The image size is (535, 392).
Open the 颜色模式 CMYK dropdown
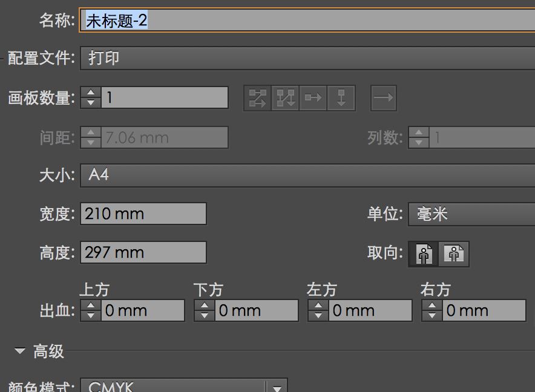176,386
